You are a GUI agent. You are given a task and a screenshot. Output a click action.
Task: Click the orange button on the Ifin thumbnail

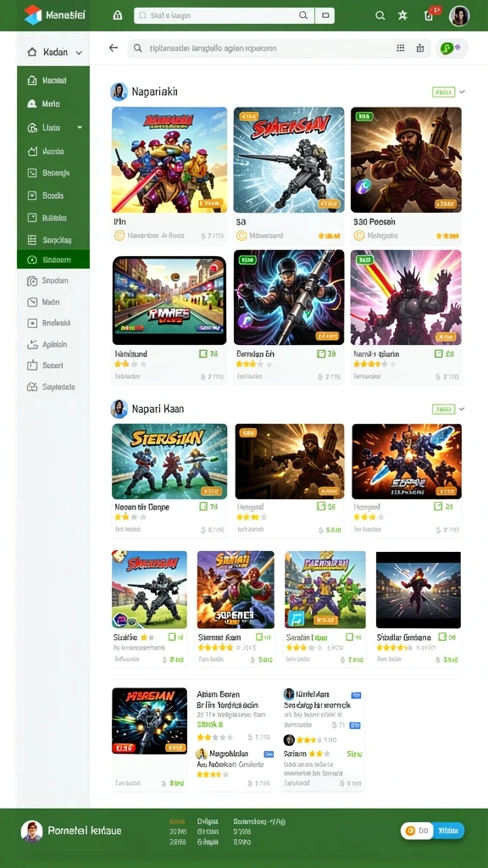210,203
